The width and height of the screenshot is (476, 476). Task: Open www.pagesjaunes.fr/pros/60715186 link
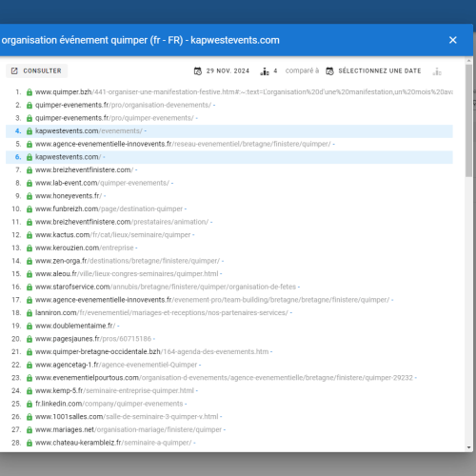pyautogui.click(x=93, y=339)
